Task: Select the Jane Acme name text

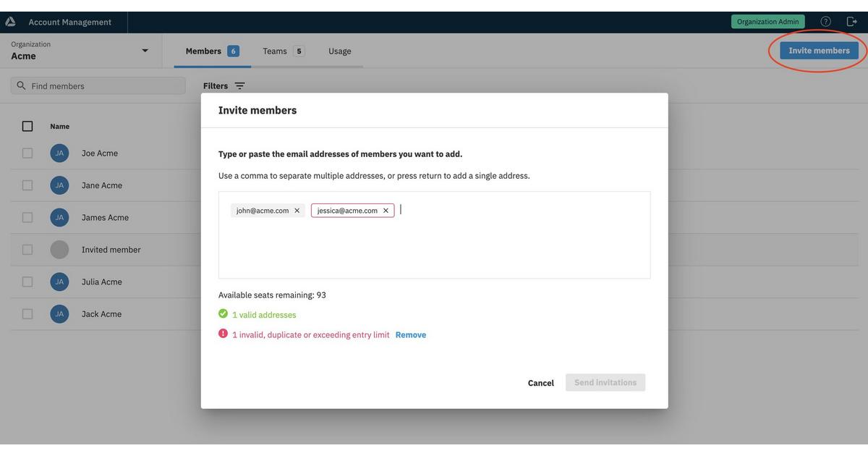Action: pos(102,185)
